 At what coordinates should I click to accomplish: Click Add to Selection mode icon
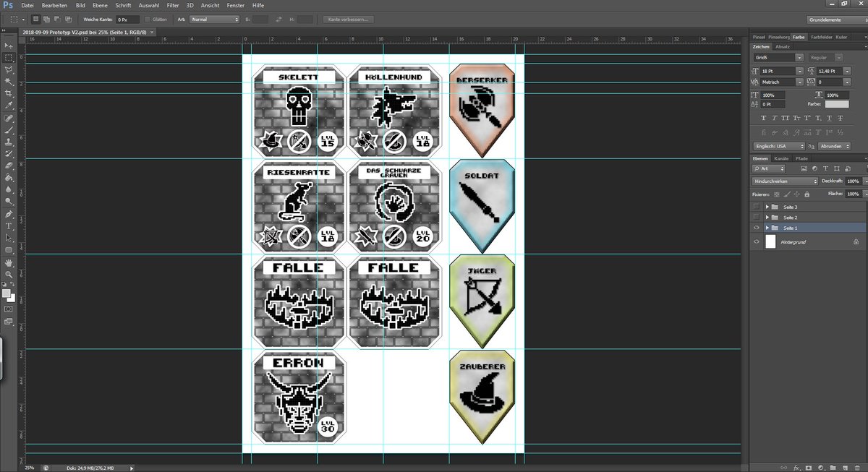[x=46, y=19]
